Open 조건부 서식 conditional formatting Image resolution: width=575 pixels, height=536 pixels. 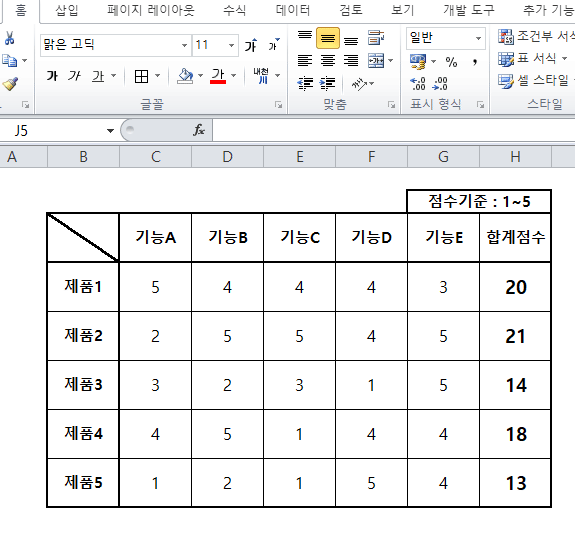coord(536,36)
